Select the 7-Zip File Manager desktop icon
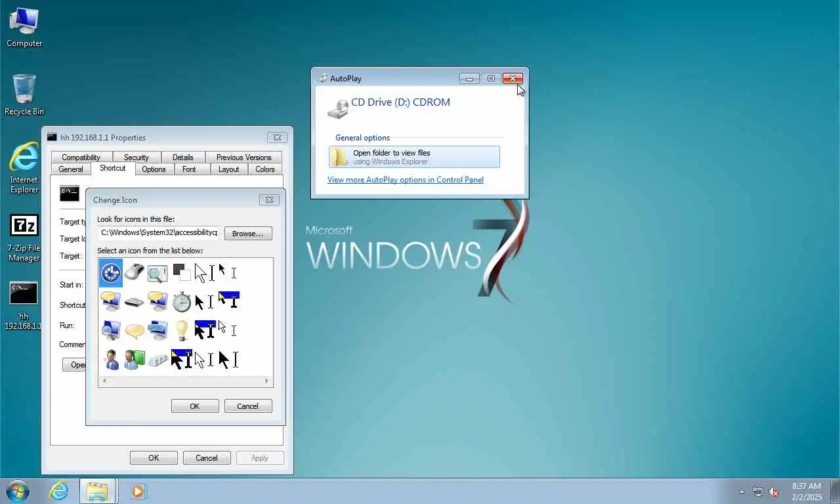This screenshot has width=840, height=504. tap(24, 238)
